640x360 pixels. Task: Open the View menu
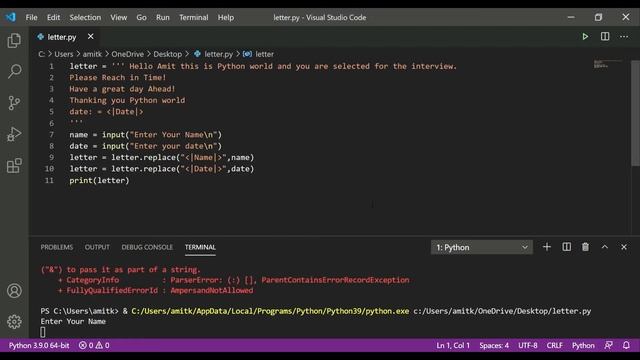click(118, 18)
